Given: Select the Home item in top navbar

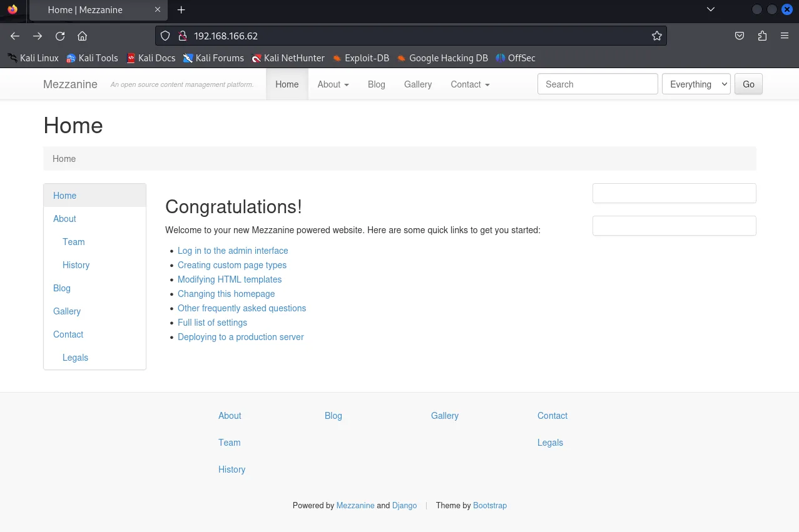Looking at the screenshot, I should tap(287, 84).
